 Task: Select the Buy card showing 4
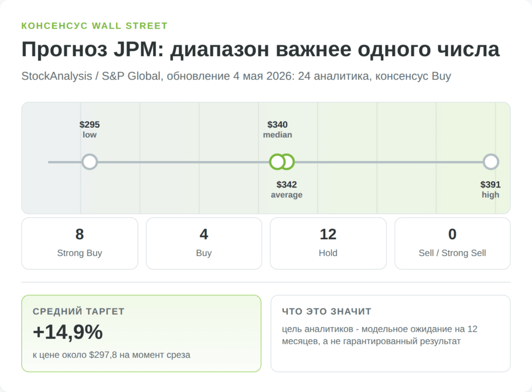coord(204,244)
